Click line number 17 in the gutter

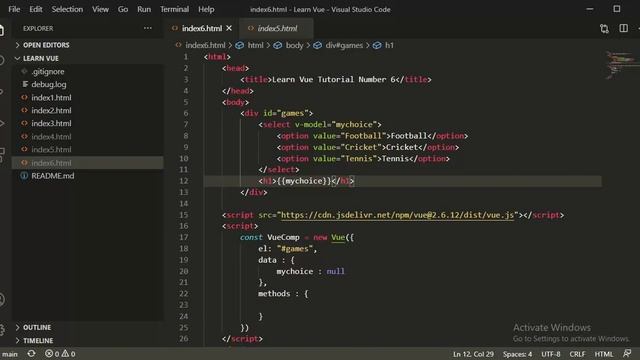184,237
